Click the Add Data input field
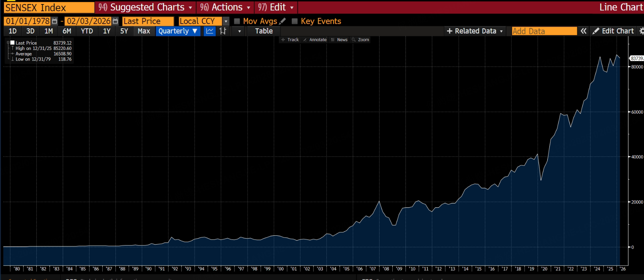Screen dimensions: 644x280 (x=544, y=31)
